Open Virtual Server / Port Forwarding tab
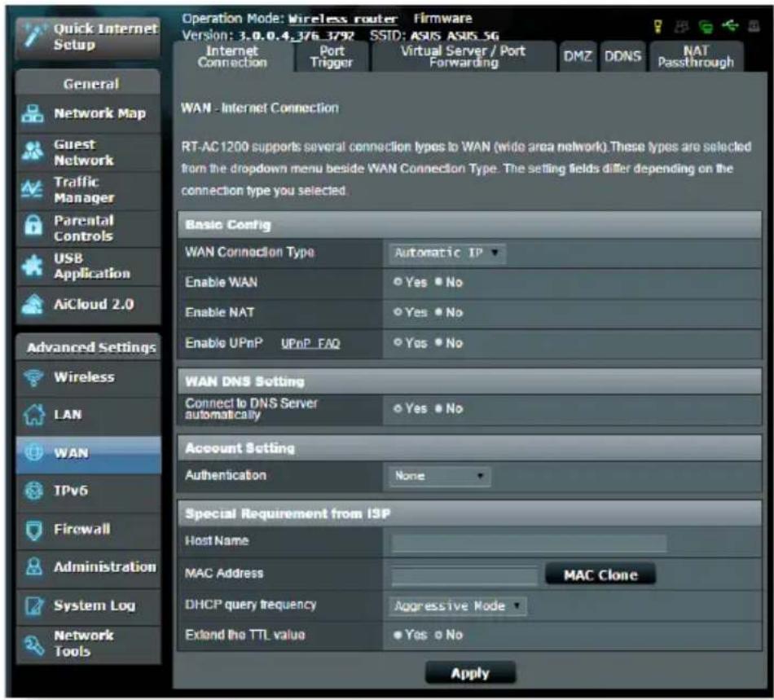The height and width of the screenshot is (700, 774). [464, 57]
